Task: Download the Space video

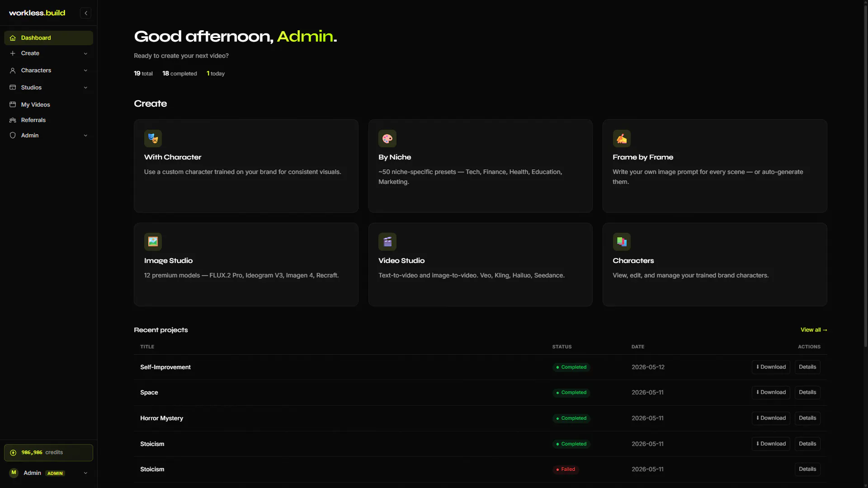Action: click(771, 392)
